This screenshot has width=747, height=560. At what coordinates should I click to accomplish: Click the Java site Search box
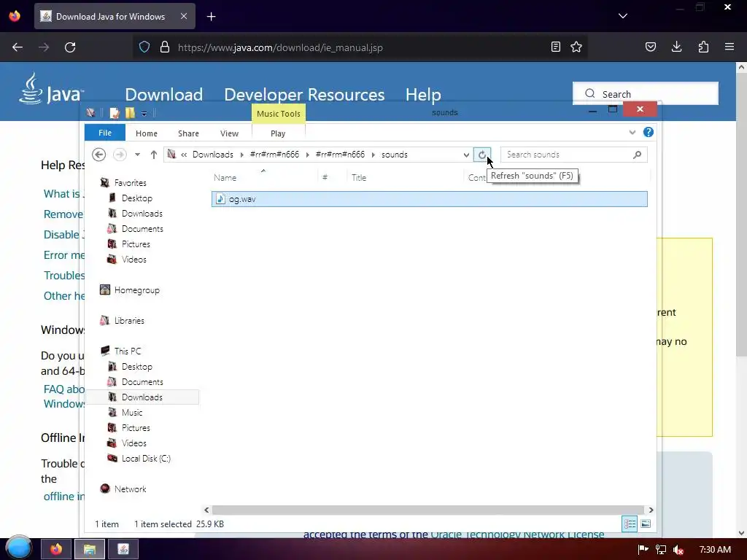646,94
